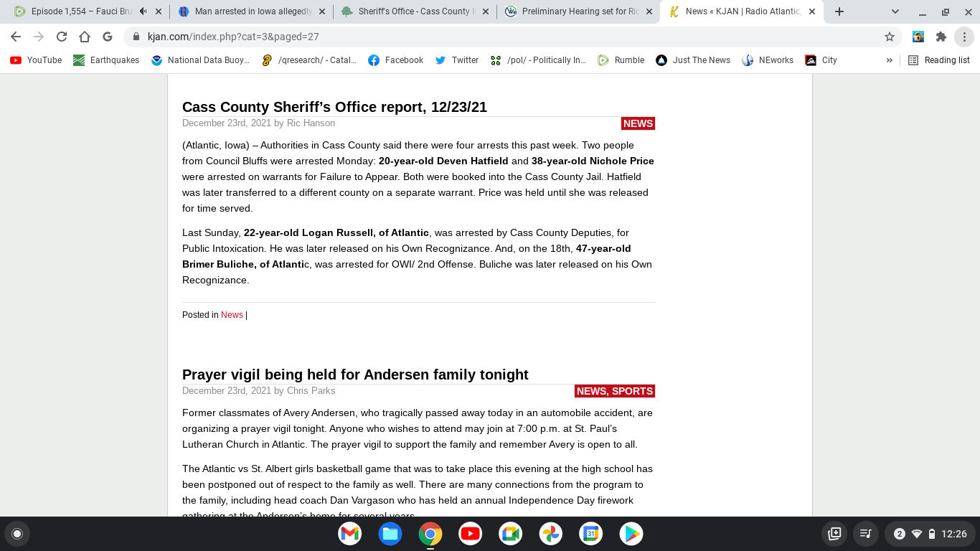Open the Reading list
Screen dimensions: 980x551
(x=939, y=60)
